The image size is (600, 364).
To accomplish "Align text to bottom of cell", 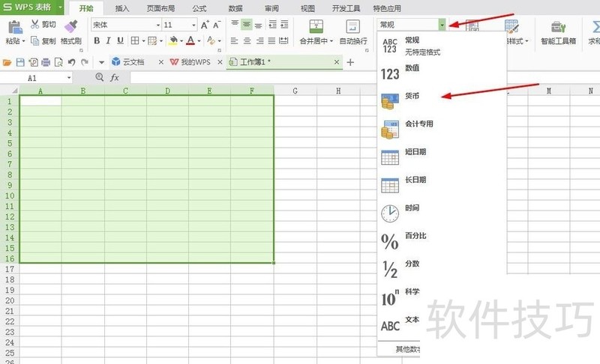I will point(259,25).
